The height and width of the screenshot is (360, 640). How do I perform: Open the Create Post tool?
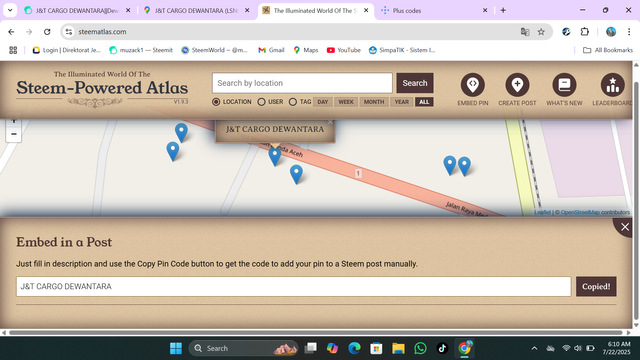coord(517,89)
